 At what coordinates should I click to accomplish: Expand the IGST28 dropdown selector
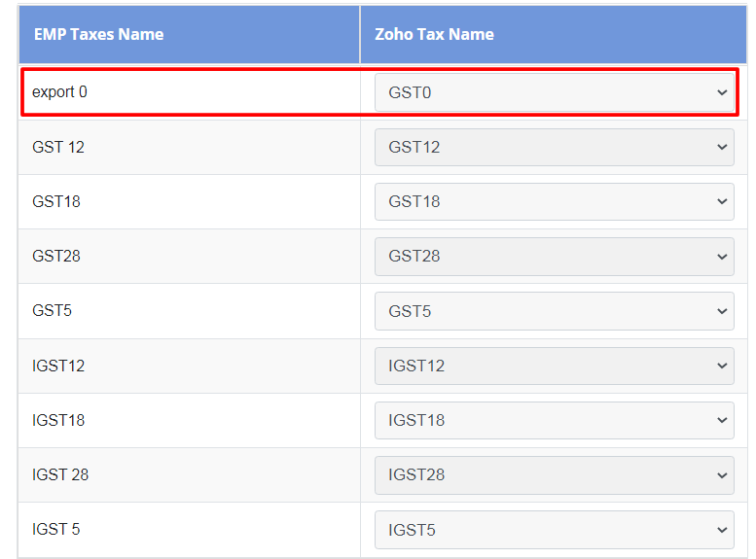(x=554, y=475)
